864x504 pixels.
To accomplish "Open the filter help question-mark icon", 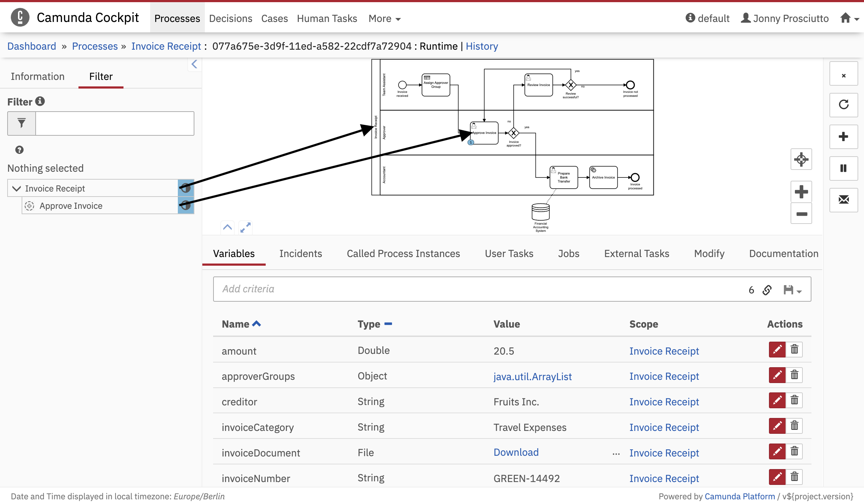I will pyautogui.click(x=19, y=150).
